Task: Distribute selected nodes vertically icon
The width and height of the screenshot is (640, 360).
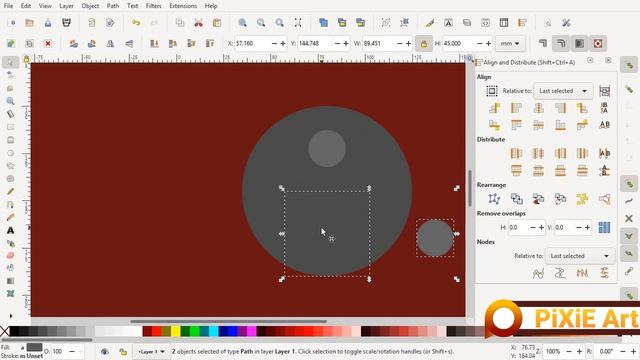Action: 604,273
